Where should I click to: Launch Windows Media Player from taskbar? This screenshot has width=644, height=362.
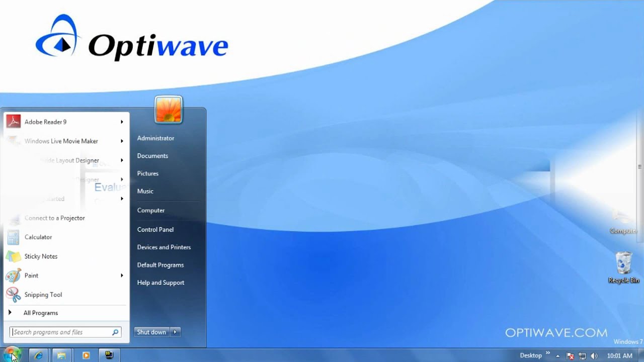pyautogui.click(x=86, y=355)
